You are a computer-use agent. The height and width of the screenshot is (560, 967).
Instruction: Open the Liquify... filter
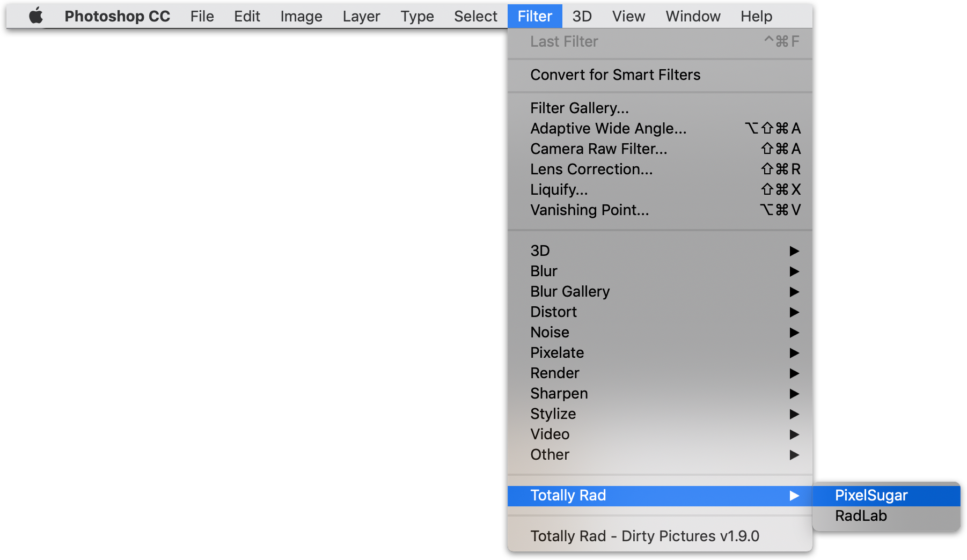(660, 189)
